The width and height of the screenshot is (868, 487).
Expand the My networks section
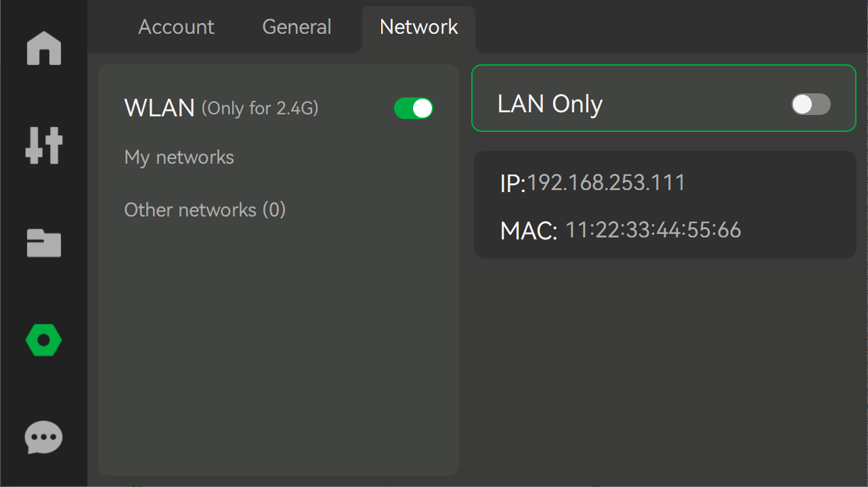(179, 158)
